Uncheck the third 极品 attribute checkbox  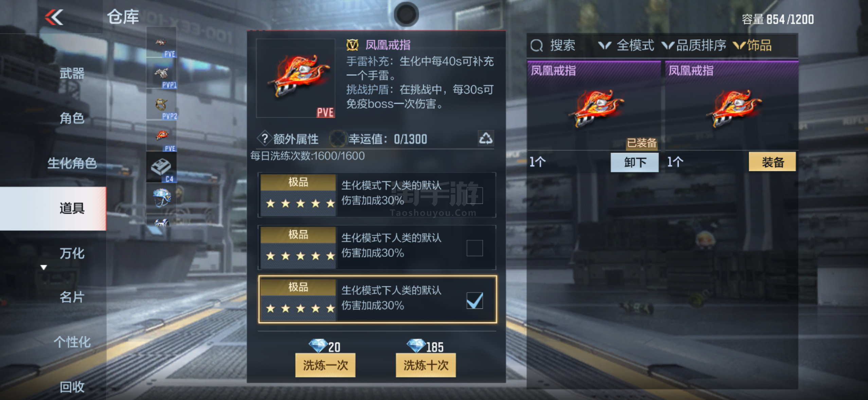[x=474, y=301]
